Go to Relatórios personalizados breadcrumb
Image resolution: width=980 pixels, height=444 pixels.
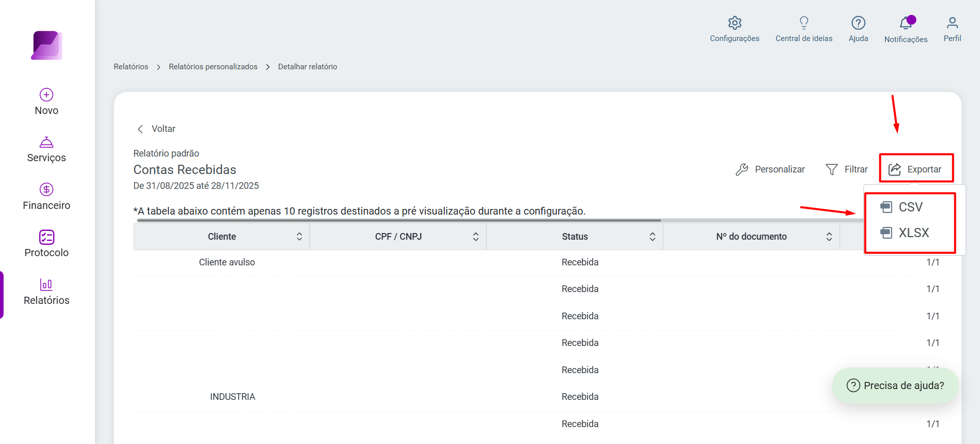click(x=213, y=67)
